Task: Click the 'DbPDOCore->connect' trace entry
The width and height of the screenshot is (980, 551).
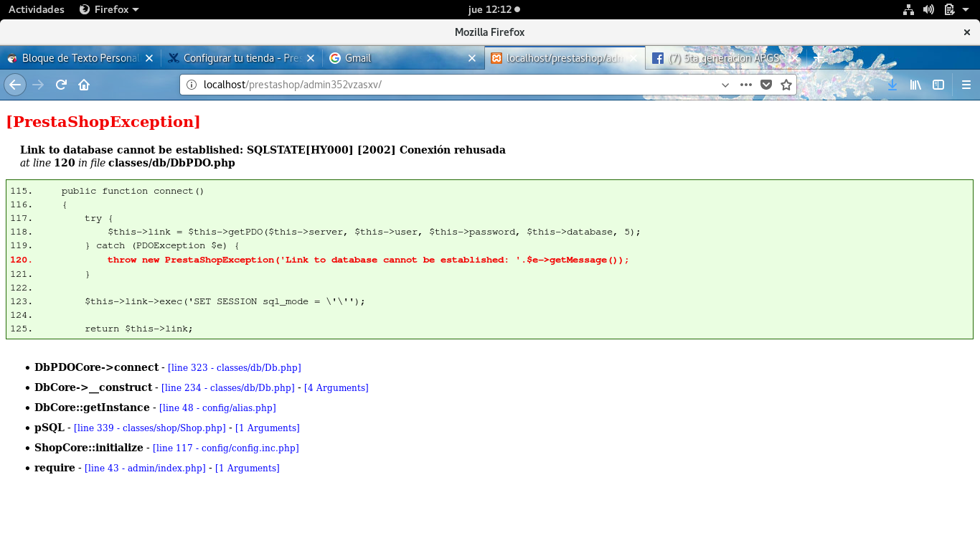Action: (x=96, y=367)
